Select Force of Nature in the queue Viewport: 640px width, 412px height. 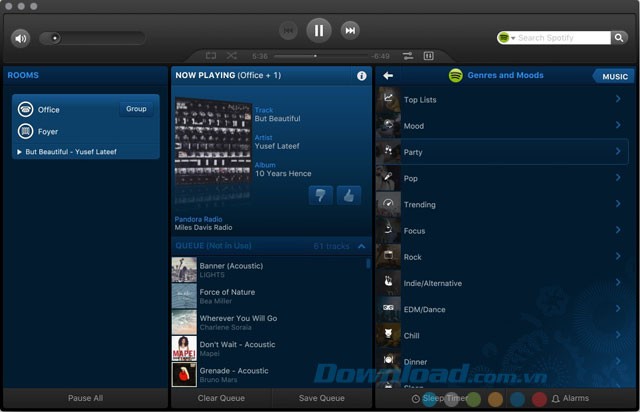(x=269, y=296)
